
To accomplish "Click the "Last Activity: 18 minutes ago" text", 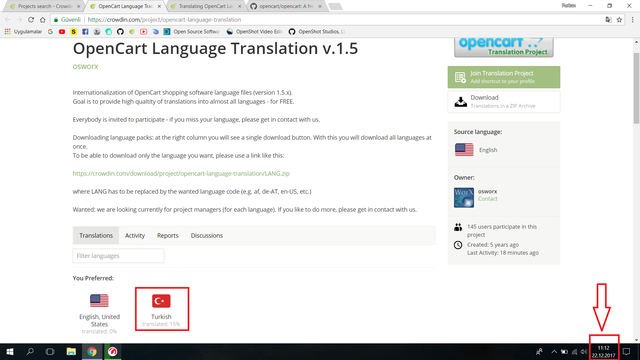I will click(x=503, y=253).
